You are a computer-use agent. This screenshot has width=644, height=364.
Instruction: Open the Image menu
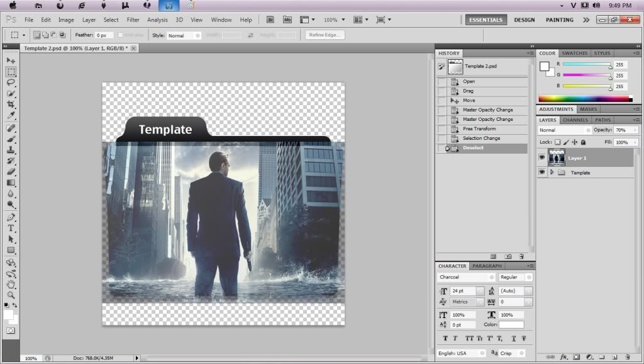coord(65,20)
